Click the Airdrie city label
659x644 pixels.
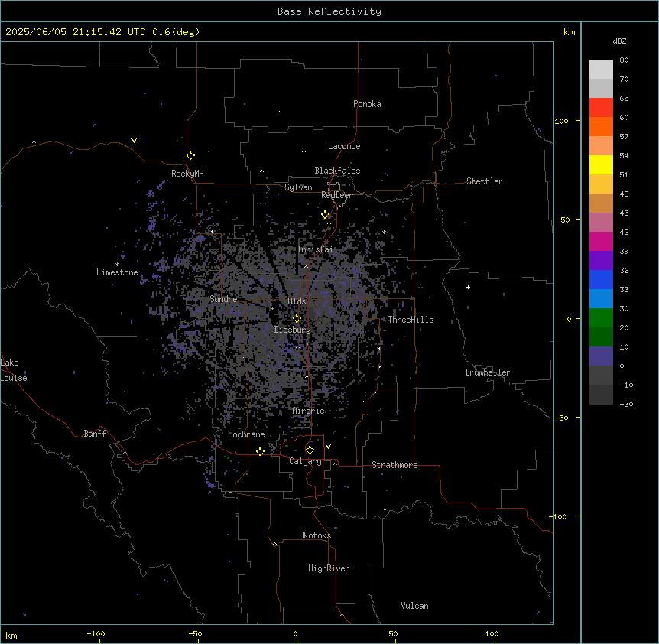(309, 411)
